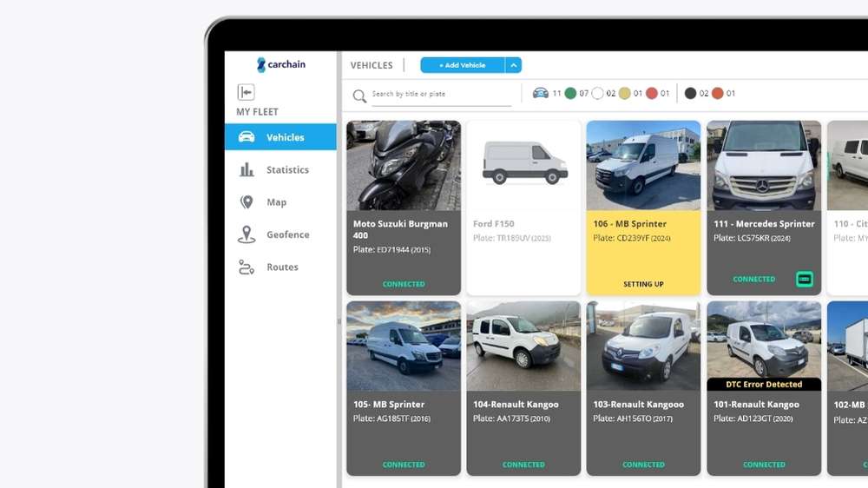Filter by dark gray status dot (02)
This screenshot has height=488, width=868.
(x=690, y=93)
